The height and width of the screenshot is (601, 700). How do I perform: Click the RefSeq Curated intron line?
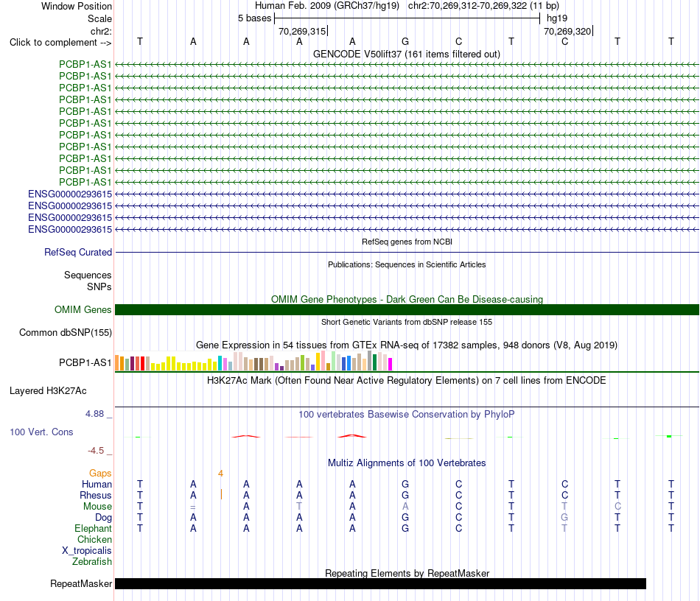click(407, 253)
